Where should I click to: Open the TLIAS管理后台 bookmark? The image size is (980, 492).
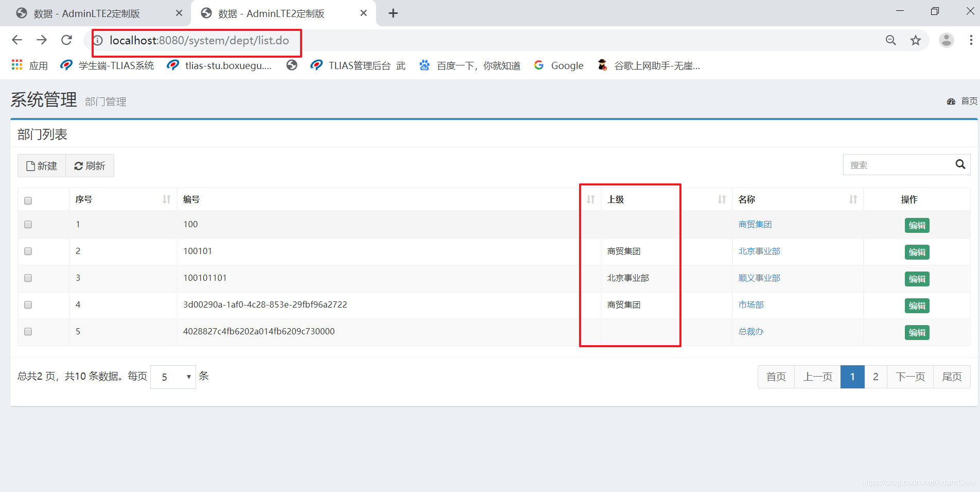[358, 65]
